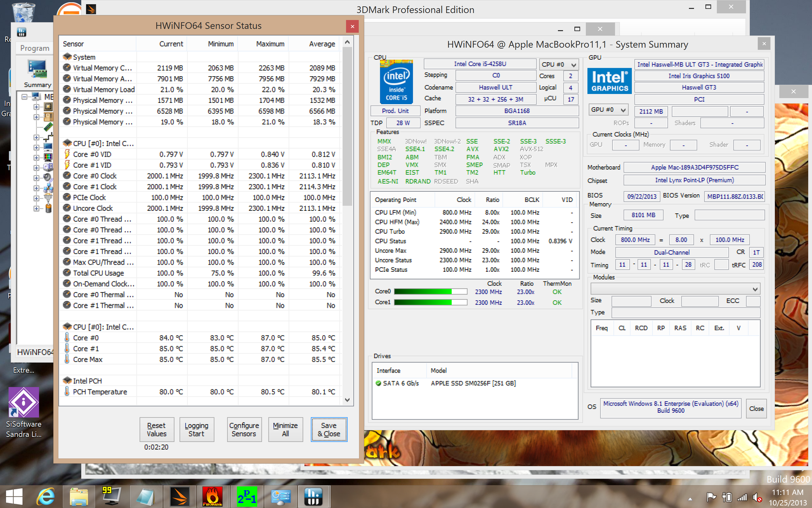Open the GPU #0 selector dropdown
812x508 pixels.
click(x=608, y=110)
